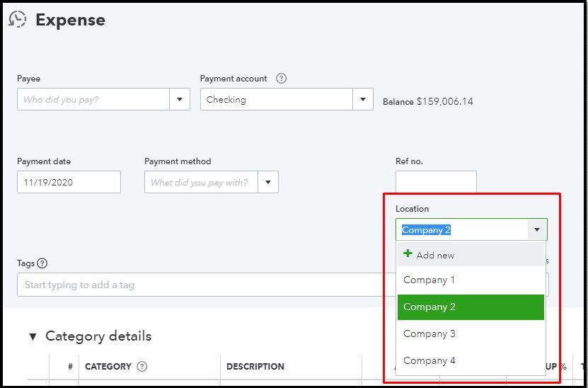Image resolution: width=588 pixels, height=388 pixels.
Task: Click the Payee input field
Action: pos(93,99)
